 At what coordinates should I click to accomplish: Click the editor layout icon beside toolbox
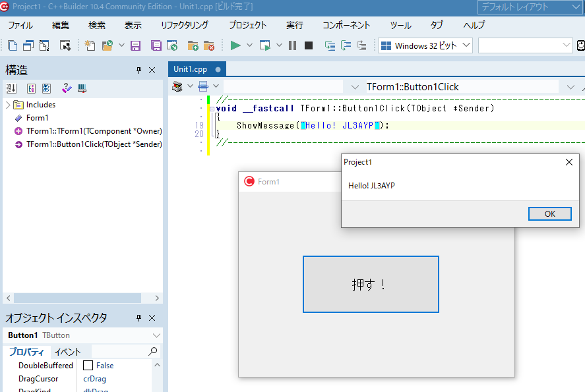(203, 86)
